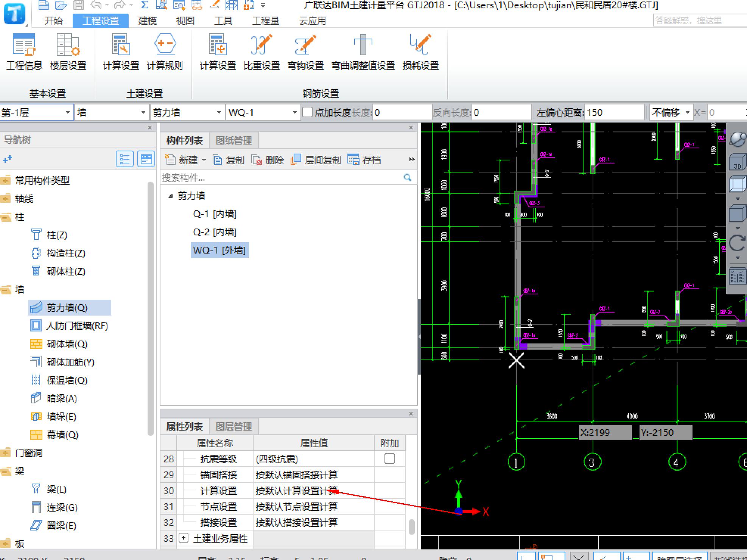Select Q-2 [内墙] component

point(215,232)
